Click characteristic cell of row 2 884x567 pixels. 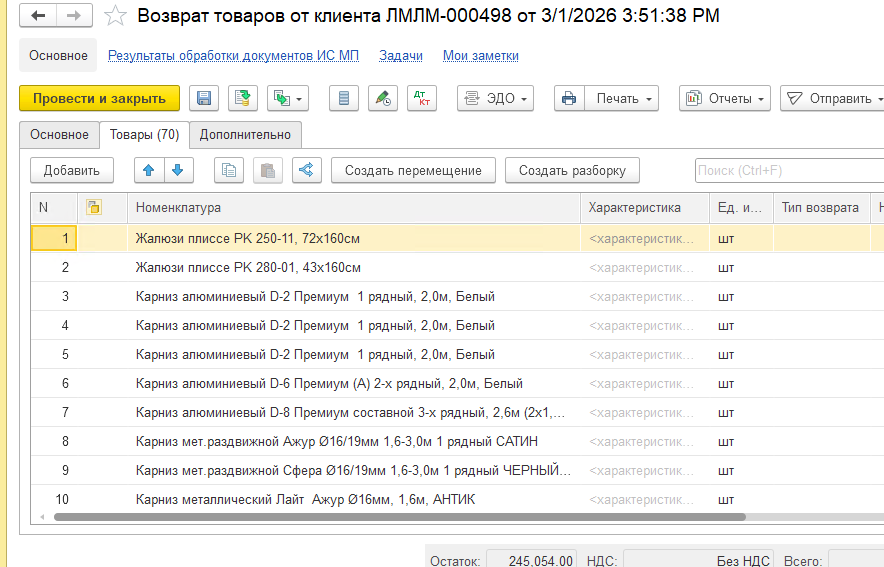point(645,268)
